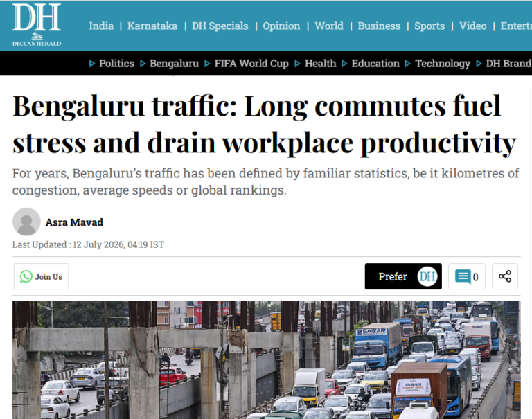Click the Prefer DH button
Image resolution: width=532 pixels, height=419 pixels.
click(x=403, y=276)
